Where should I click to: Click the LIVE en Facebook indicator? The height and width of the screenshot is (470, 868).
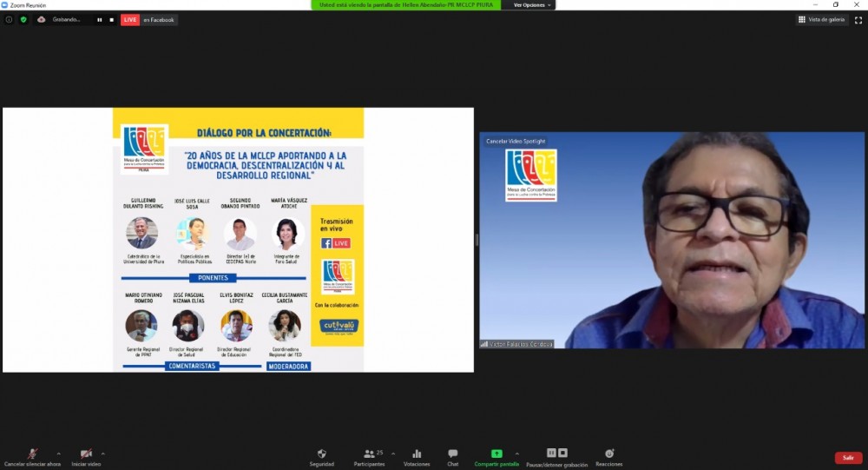pos(148,19)
